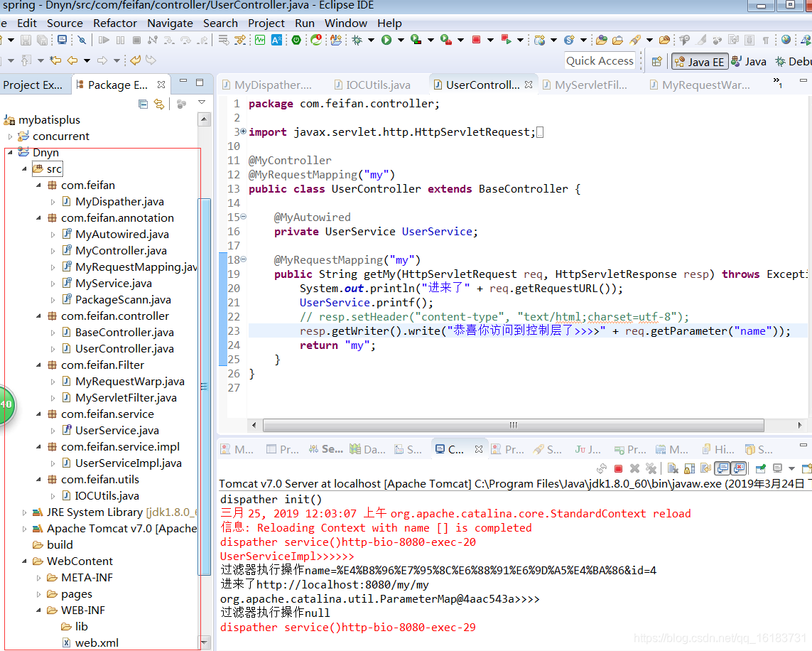Collapse the WebContent folder
Screen dimensions: 812x651
point(24,561)
